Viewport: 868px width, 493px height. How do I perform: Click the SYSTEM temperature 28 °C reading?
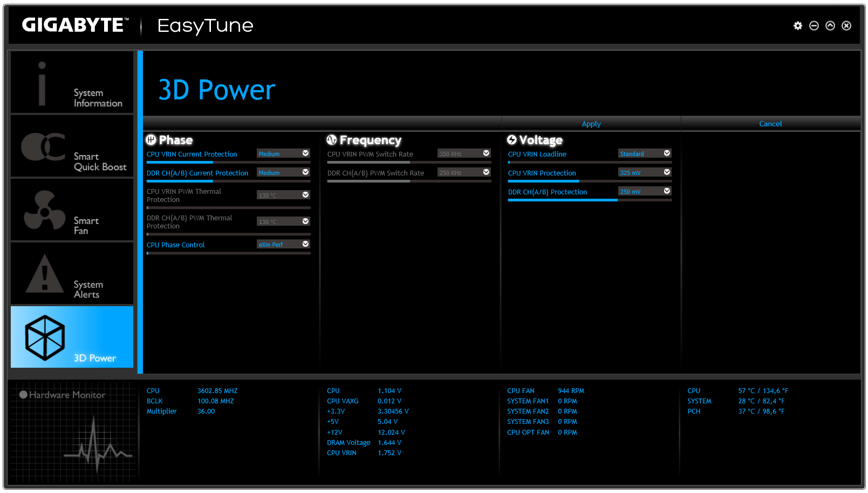[761, 401]
